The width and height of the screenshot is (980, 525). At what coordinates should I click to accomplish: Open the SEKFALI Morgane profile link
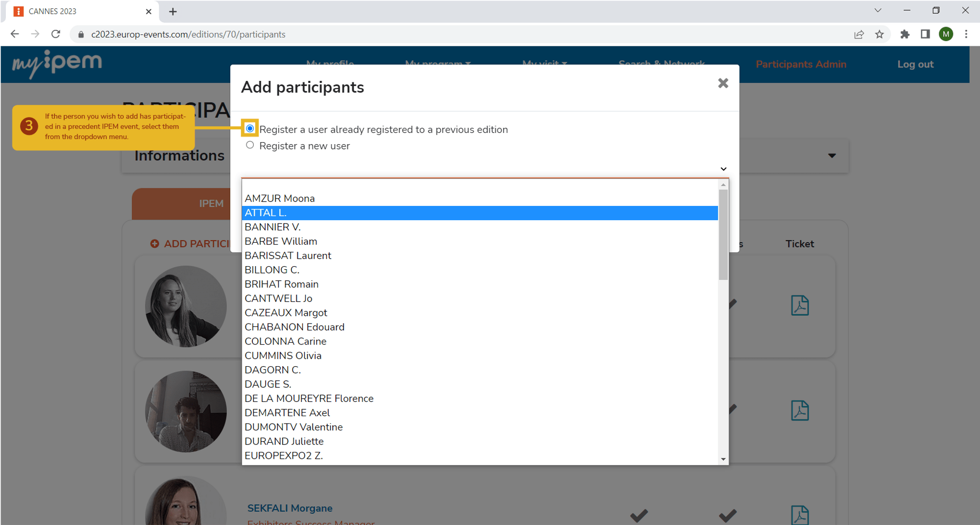pos(290,508)
